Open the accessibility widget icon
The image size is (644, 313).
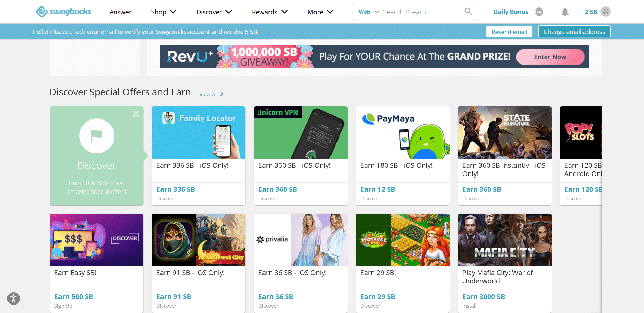click(x=14, y=299)
